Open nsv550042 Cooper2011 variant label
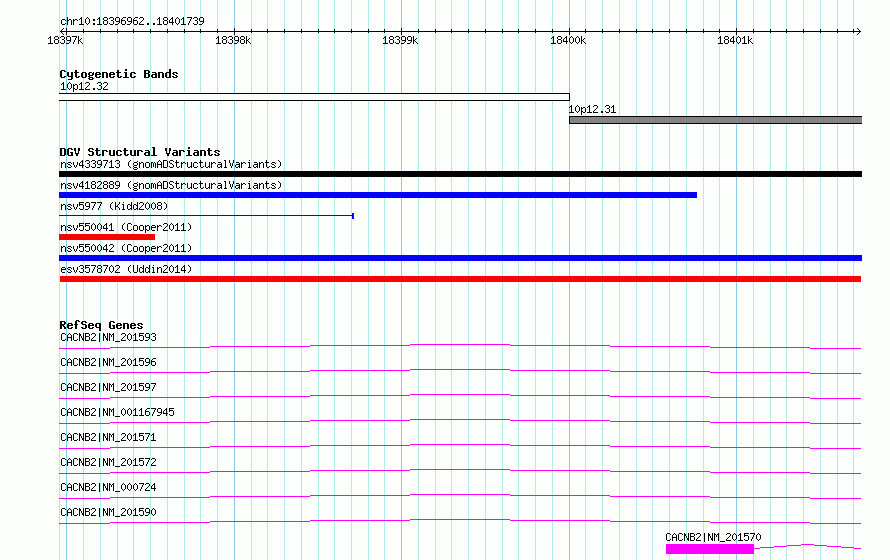 [126, 248]
